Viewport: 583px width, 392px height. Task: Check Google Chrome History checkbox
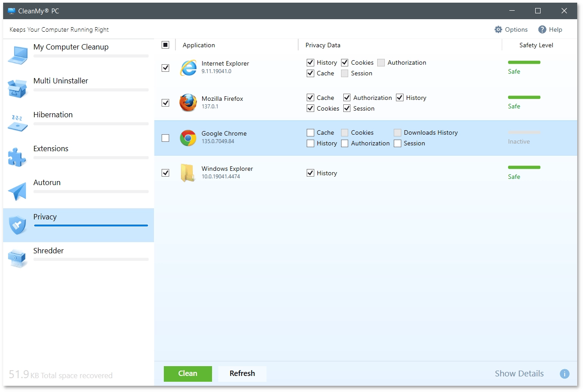(x=311, y=143)
